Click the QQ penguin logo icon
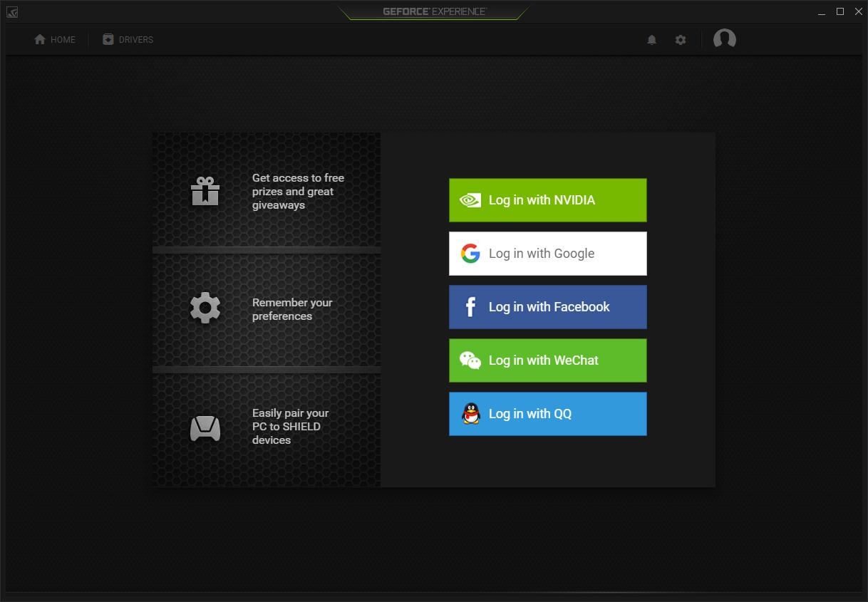This screenshot has width=868, height=602. (470, 413)
